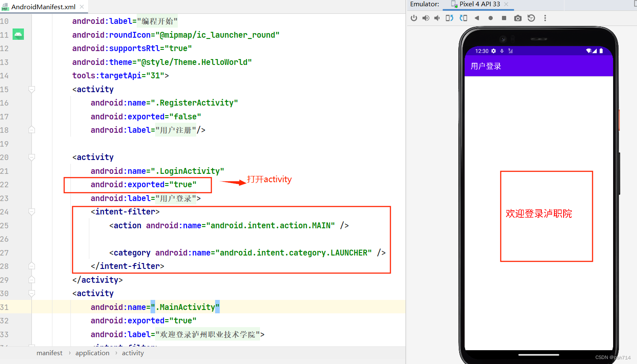Click 欢迎登录泸州职业技术学院 label on line 33
The image size is (637, 364).
coord(208,334)
